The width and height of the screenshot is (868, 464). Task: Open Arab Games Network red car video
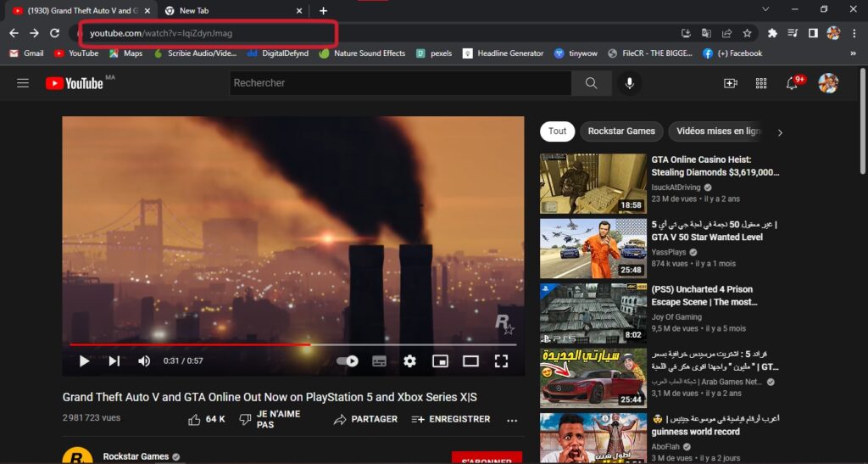click(593, 378)
